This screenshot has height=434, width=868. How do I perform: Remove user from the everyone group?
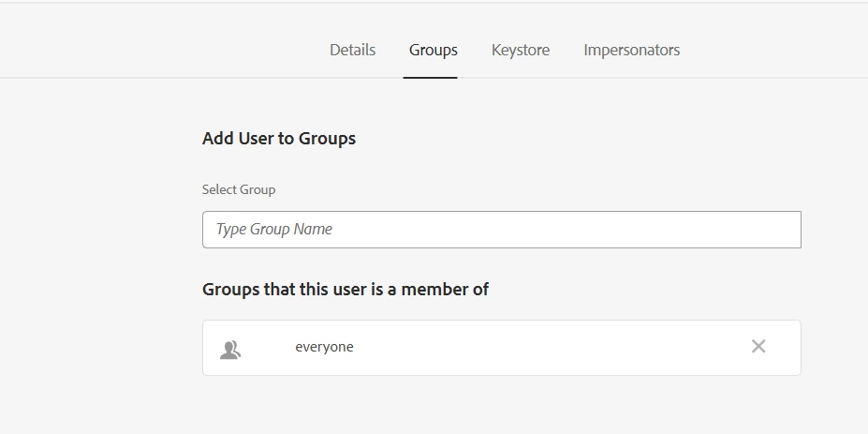coord(758,347)
